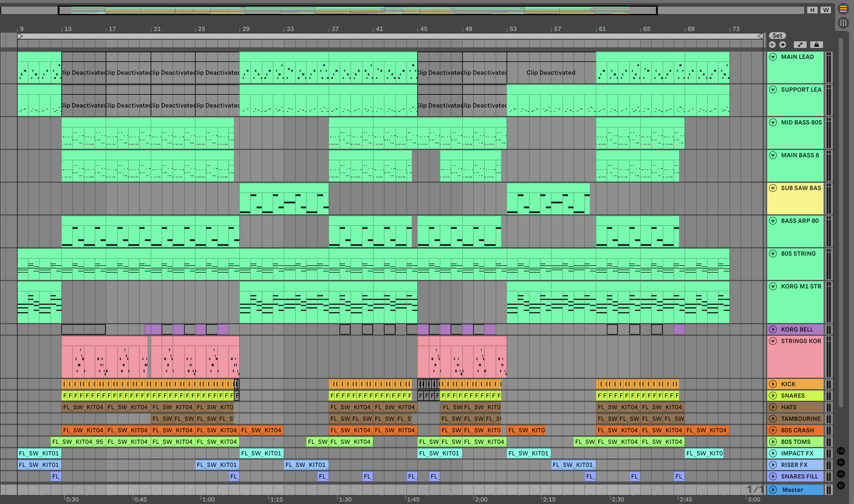This screenshot has height=504, width=854.
Task: Toggle automation mode button
Action: 800,45
